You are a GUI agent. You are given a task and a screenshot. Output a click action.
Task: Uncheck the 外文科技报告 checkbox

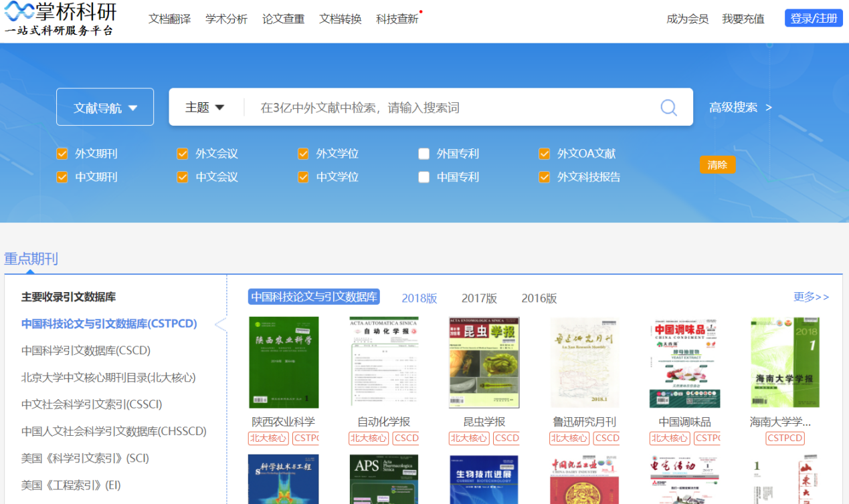tap(544, 177)
